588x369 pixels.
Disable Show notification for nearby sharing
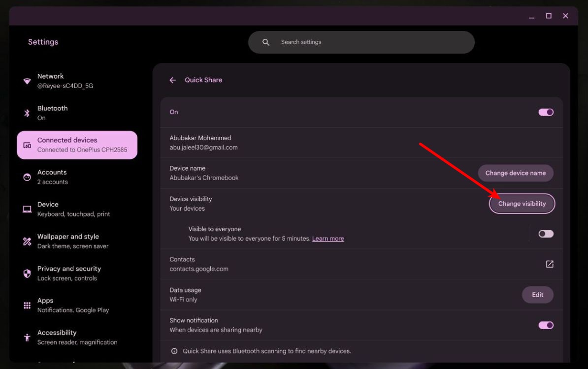pos(546,325)
